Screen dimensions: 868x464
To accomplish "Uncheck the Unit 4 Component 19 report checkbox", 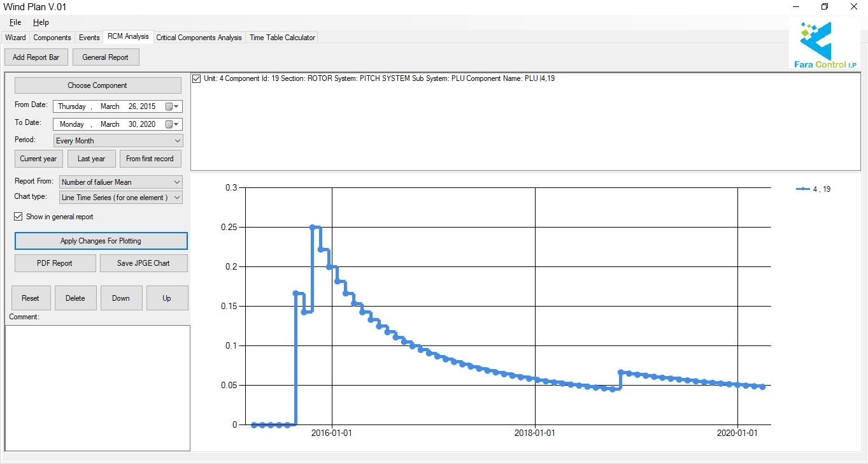I will pos(197,78).
